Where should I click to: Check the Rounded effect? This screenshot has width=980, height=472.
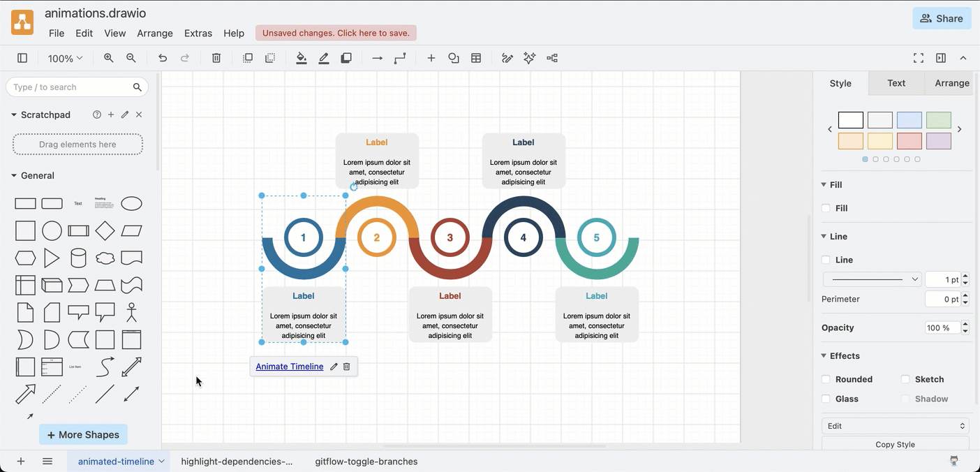[x=826, y=379]
